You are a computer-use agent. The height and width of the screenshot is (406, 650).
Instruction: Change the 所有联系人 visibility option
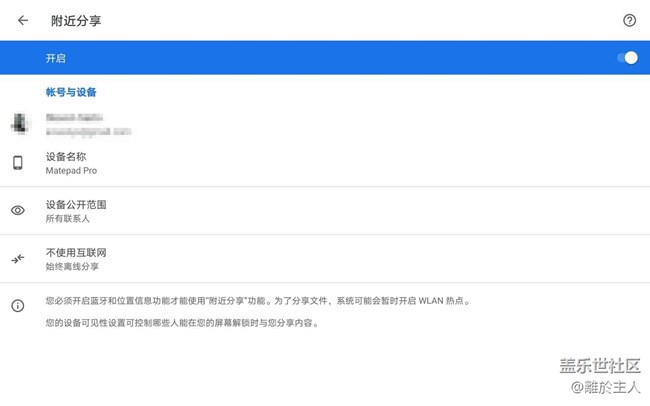click(x=68, y=219)
